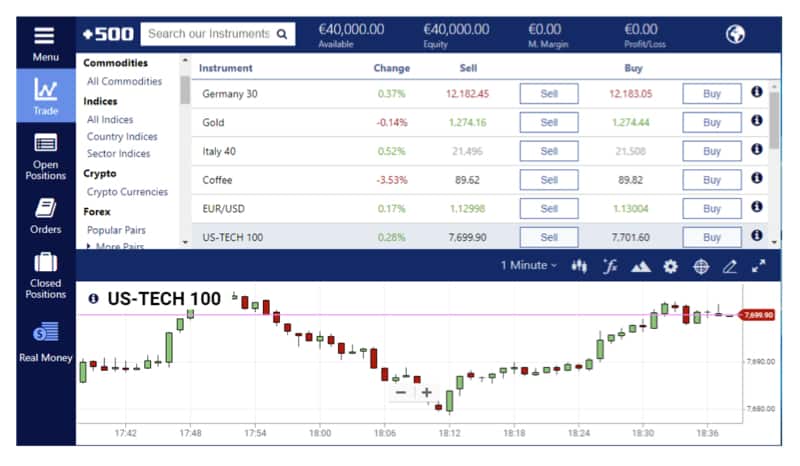Buy Germany 30
Image resolution: width=800 pixels, height=466 pixels.
712,93
